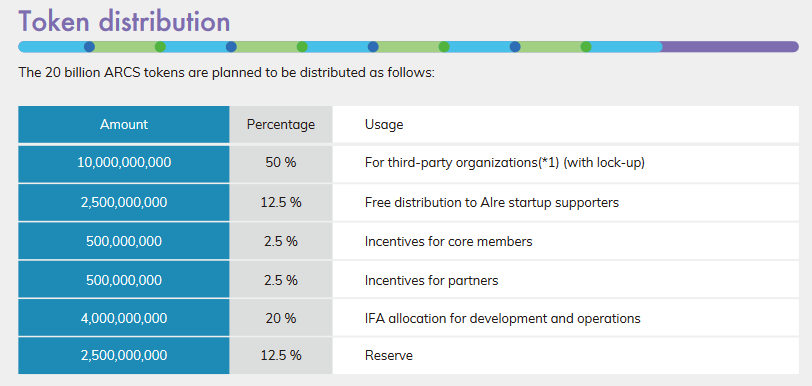Click the purple end segment of the bar

730,47
